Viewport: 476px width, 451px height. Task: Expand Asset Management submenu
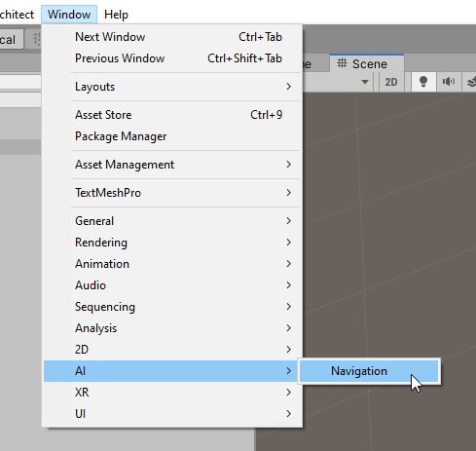[172, 165]
